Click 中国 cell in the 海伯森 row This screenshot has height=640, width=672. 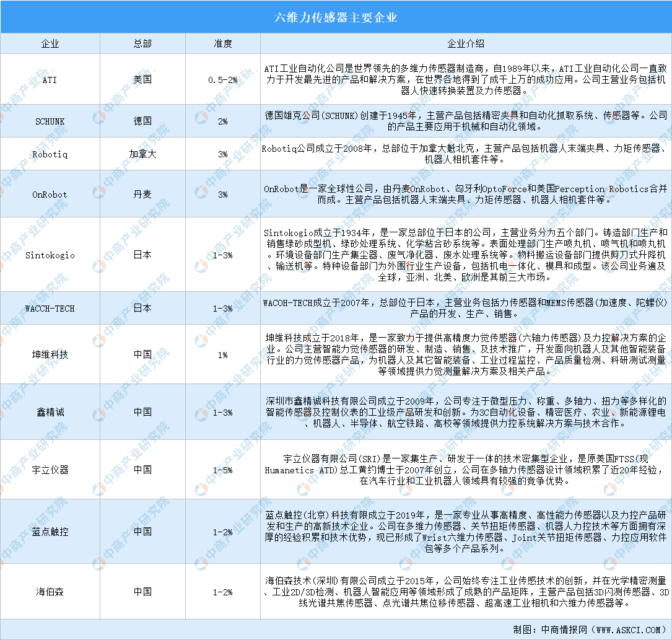[x=142, y=592]
